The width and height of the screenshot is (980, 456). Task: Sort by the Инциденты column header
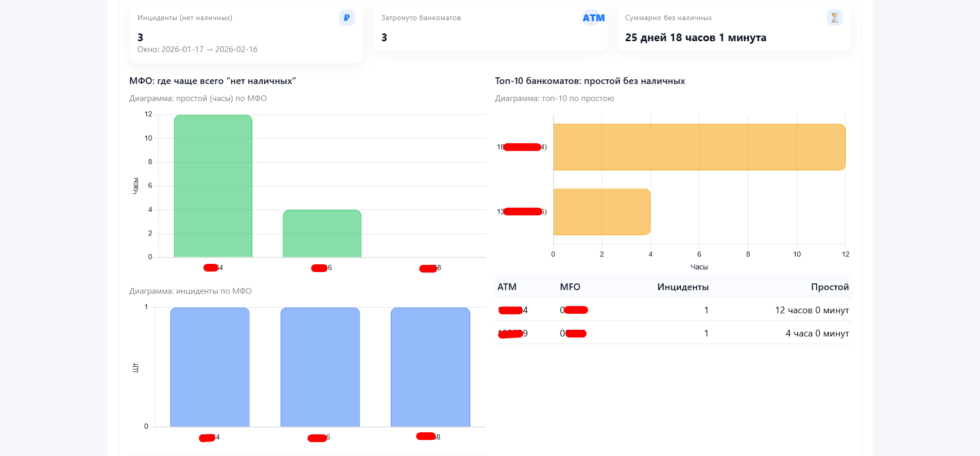coord(682,287)
